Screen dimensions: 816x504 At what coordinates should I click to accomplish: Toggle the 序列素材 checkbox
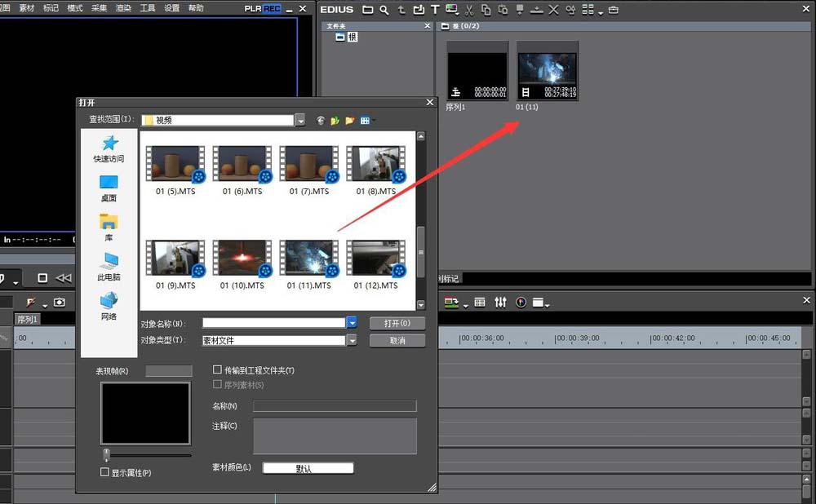218,384
